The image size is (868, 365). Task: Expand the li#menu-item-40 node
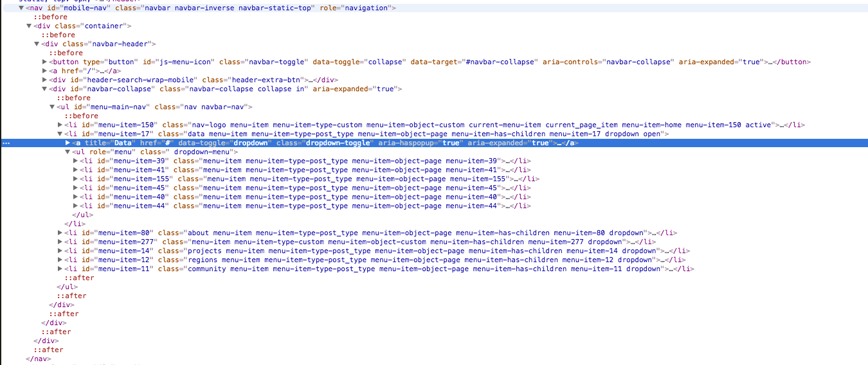75,197
